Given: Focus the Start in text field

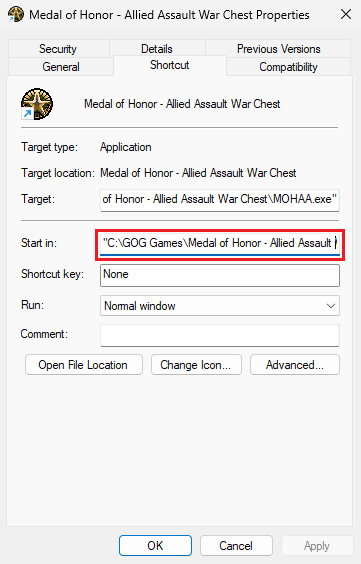Looking at the screenshot, I should (220, 245).
